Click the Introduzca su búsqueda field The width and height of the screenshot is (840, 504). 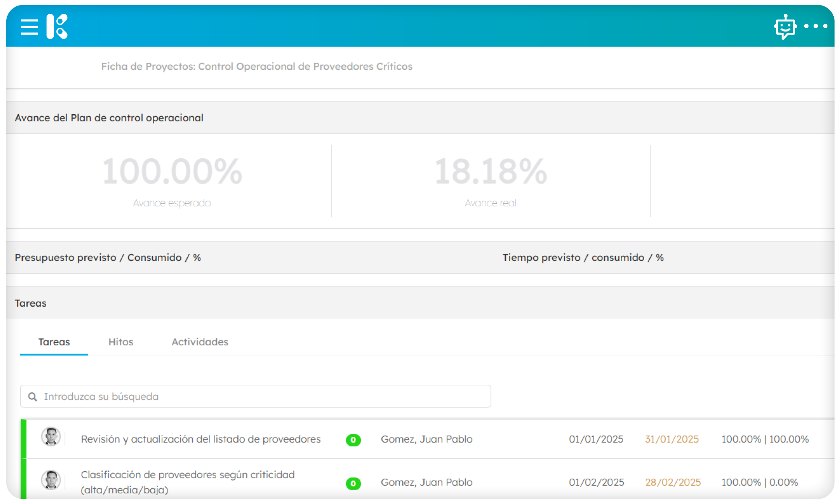coord(255,396)
